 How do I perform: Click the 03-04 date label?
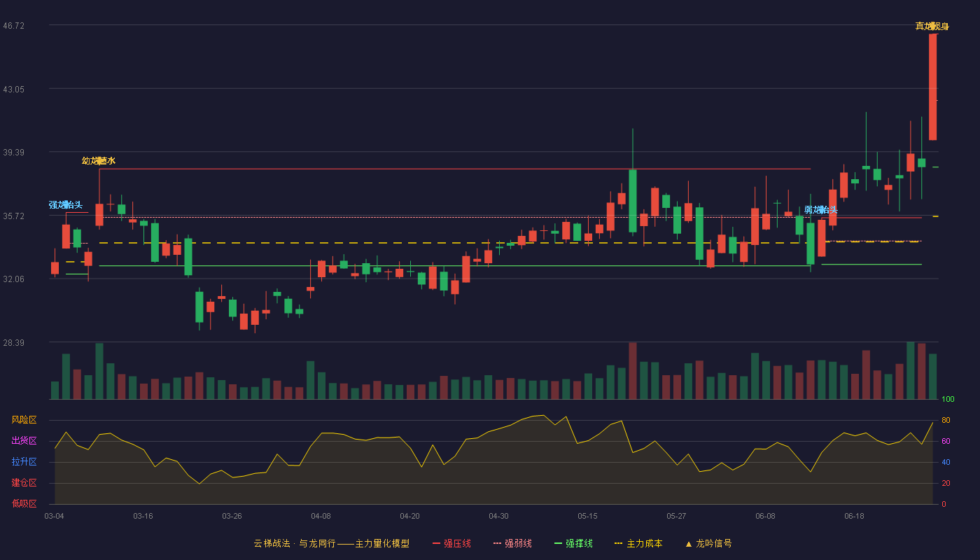(54, 516)
